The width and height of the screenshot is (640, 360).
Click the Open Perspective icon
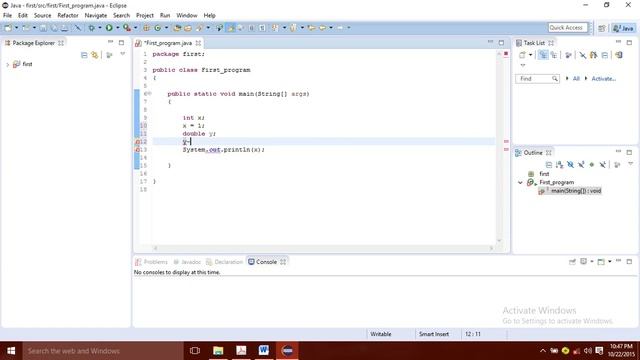[x=602, y=28]
